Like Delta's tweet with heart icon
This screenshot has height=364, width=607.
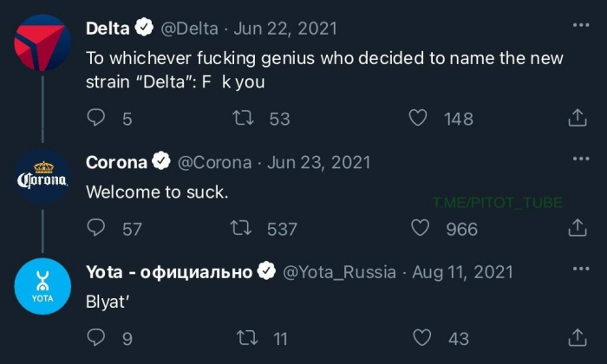[419, 118]
